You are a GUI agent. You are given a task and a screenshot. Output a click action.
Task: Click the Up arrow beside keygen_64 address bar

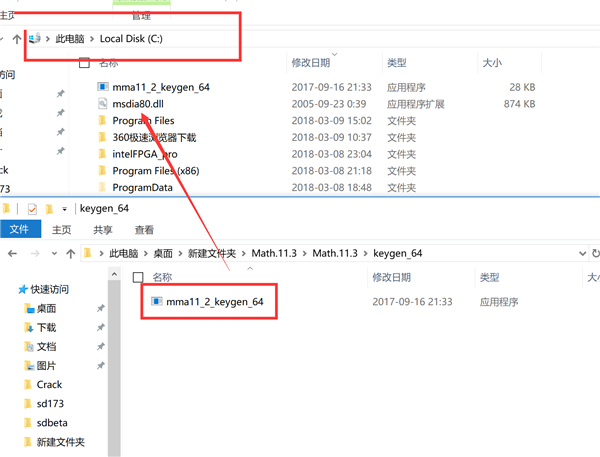(x=70, y=253)
